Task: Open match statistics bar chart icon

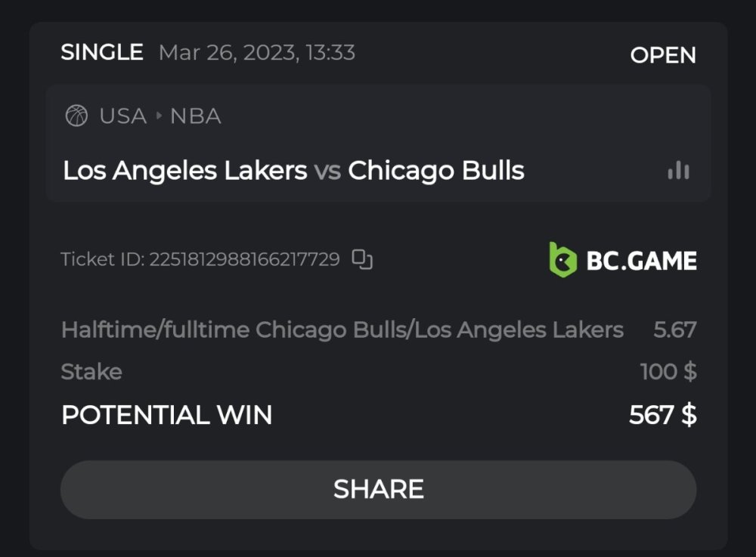Action: click(678, 170)
